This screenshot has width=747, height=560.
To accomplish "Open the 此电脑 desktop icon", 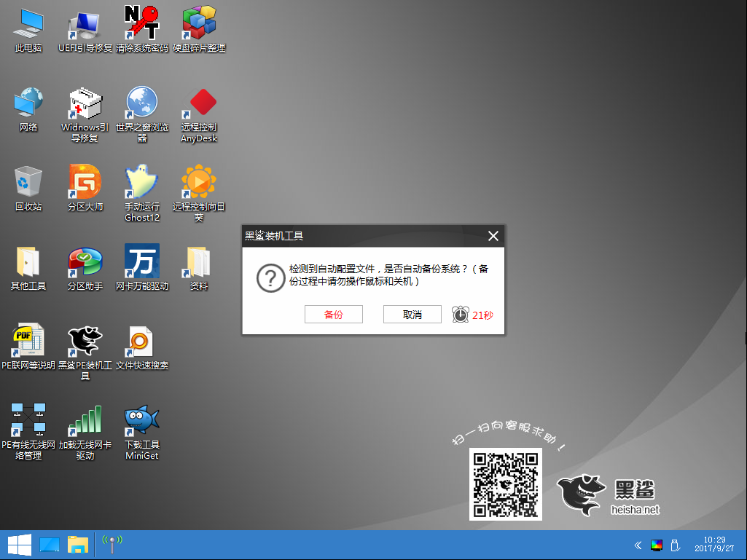I will pos(28,24).
